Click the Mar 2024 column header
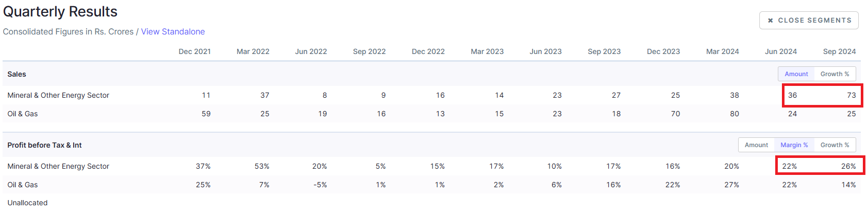 point(722,51)
